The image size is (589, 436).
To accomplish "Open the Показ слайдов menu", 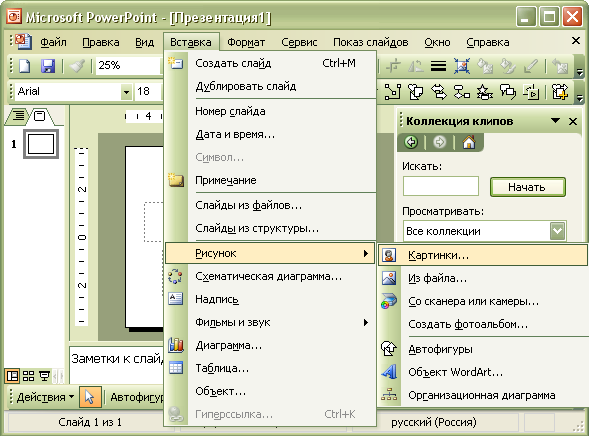I will pyautogui.click(x=370, y=42).
